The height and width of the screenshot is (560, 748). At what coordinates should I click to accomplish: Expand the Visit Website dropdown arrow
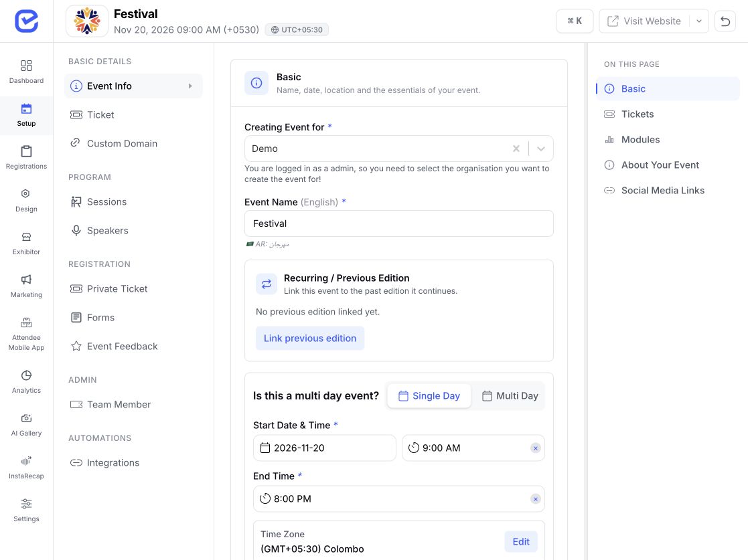699,21
